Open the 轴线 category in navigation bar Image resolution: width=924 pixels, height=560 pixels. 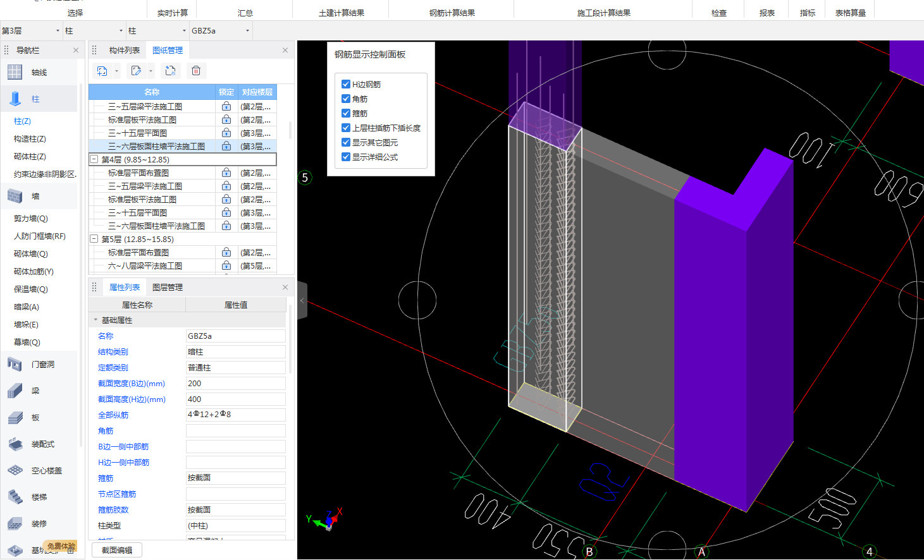(x=39, y=72)
